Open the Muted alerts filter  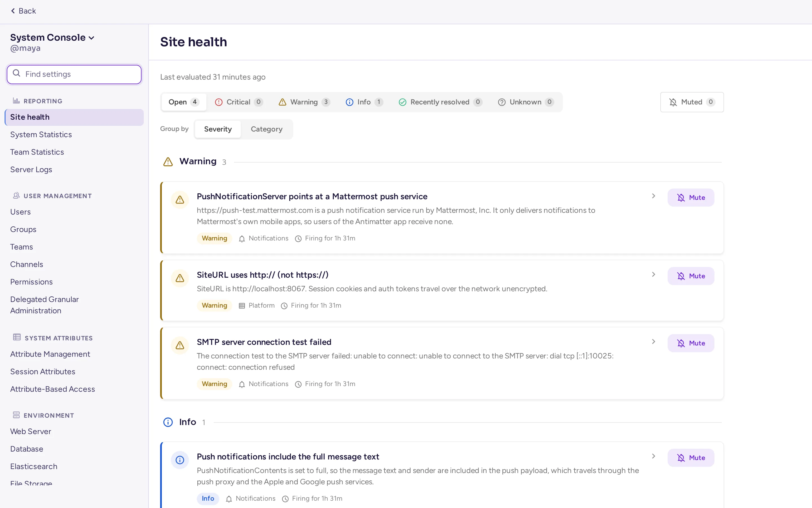[692, 102]
